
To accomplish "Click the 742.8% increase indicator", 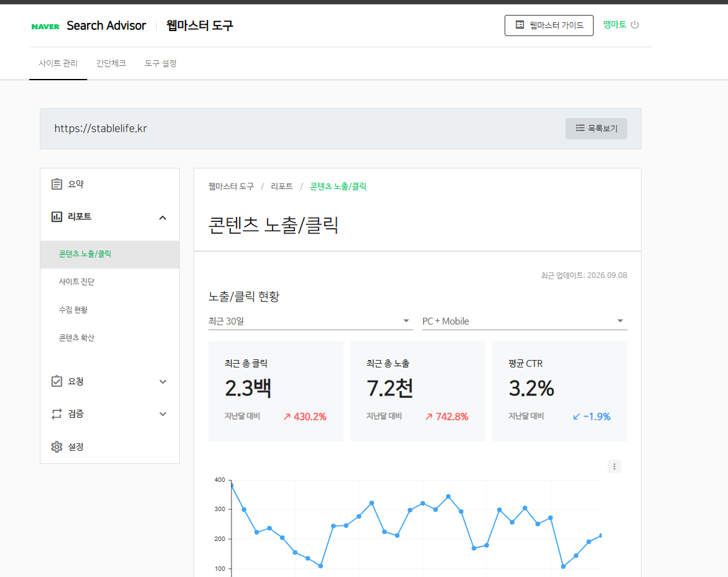I will coord(447,417).
